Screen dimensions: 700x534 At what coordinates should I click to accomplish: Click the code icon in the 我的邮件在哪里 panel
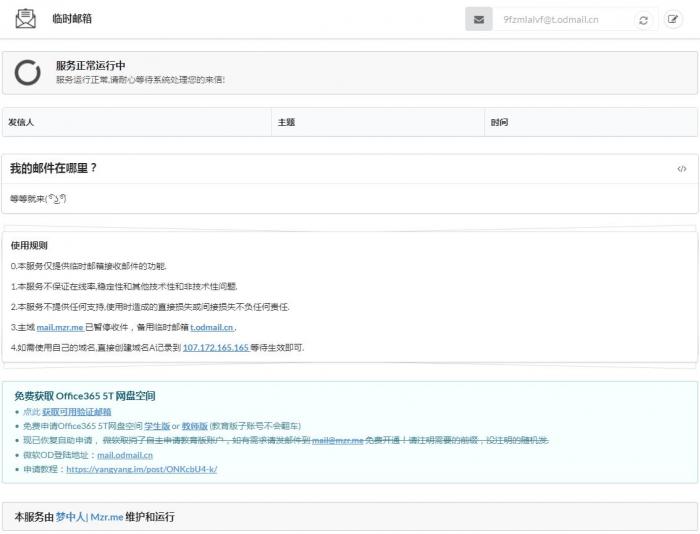pos(681,169)
